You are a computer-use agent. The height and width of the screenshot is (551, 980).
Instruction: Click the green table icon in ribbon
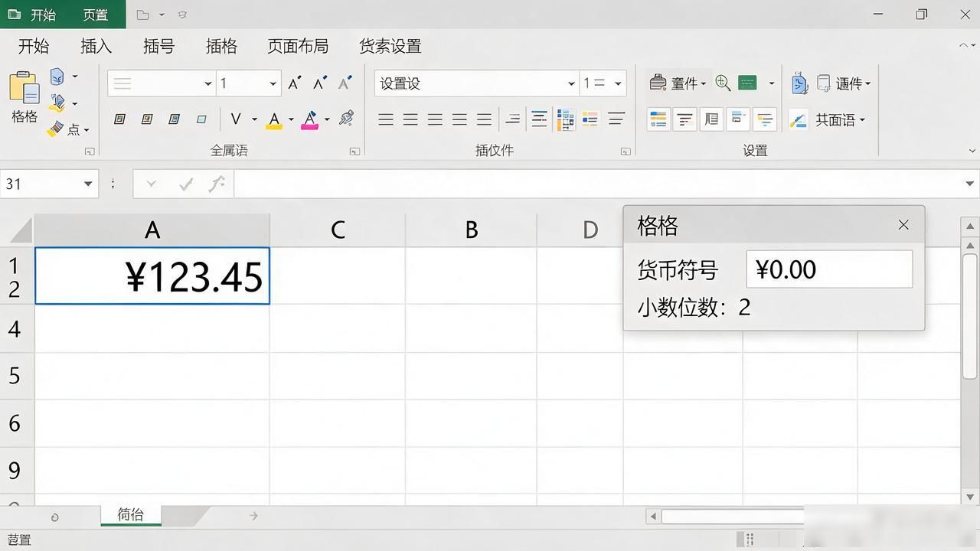[747, 83]
